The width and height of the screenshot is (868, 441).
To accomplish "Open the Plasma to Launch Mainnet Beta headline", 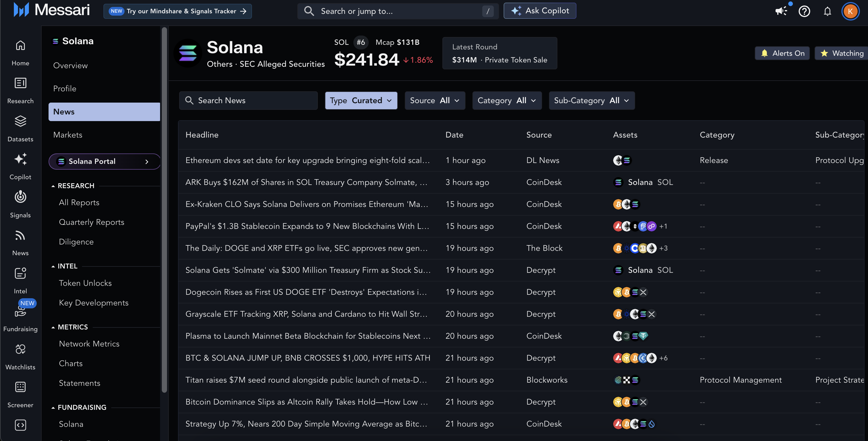I will (x=308, y=336).
